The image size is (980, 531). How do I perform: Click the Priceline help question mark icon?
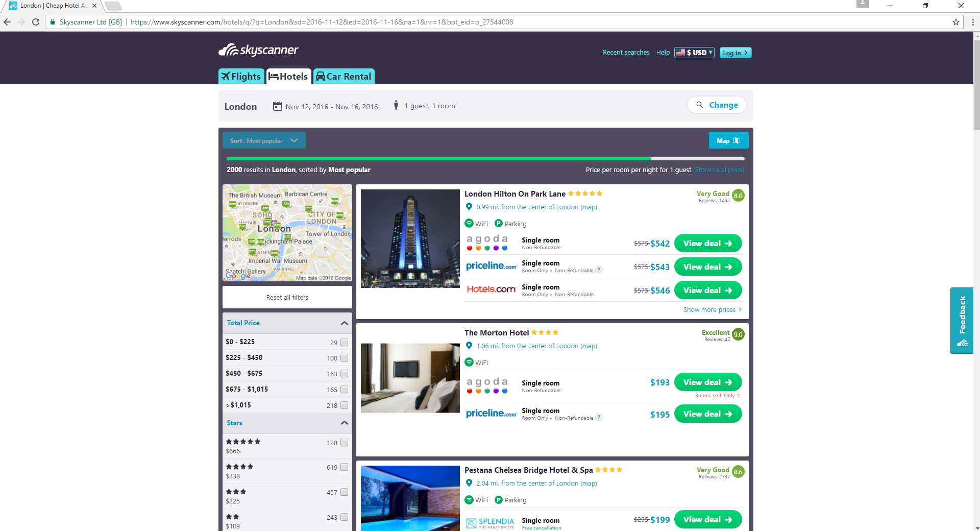pos(599,270)
